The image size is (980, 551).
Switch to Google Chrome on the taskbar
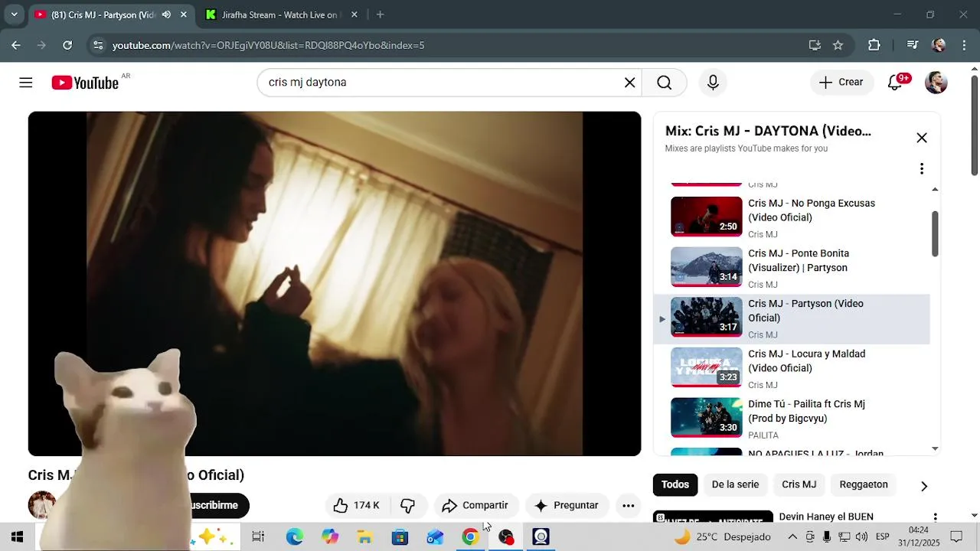coord(470,536)
